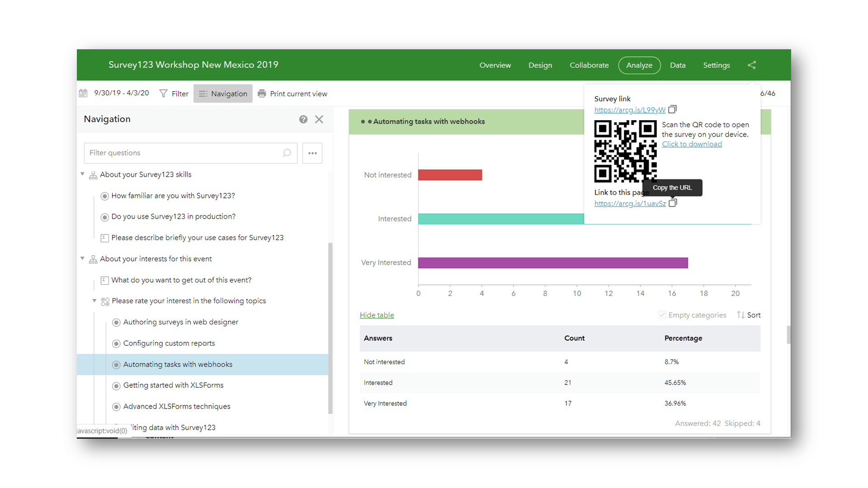Click the search magnifier in Filter questions
Screen dimensions: 868x488
(x=287, y=153)
